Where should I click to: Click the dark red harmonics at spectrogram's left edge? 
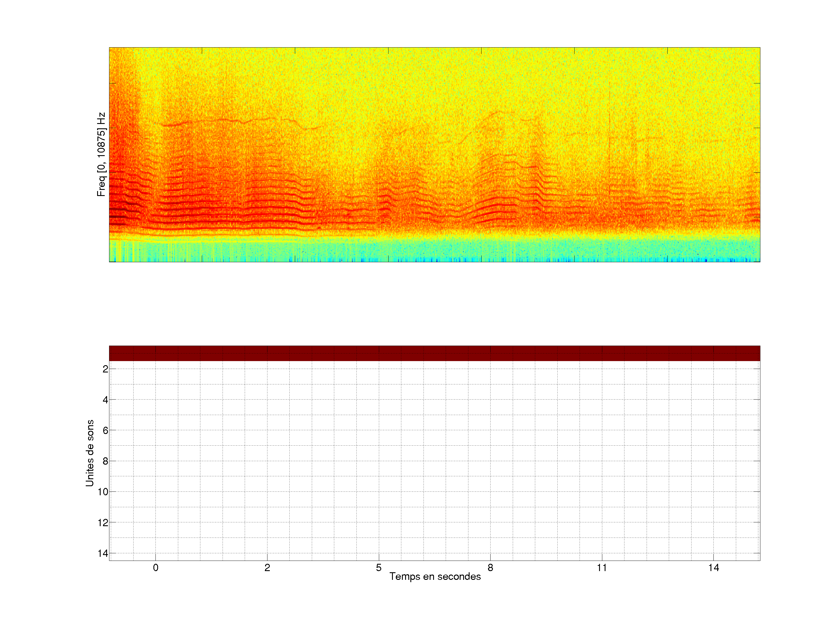coord(118,209)
